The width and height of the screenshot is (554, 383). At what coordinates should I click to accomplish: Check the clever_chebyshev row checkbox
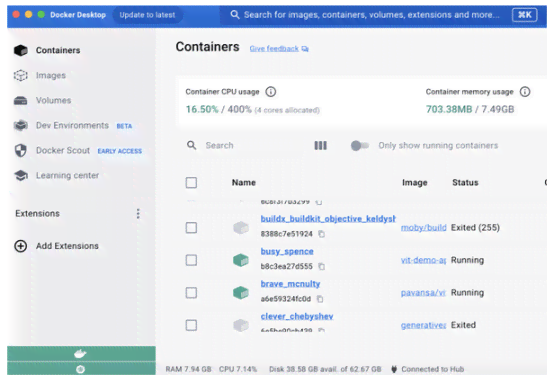(x=191, y=325)
